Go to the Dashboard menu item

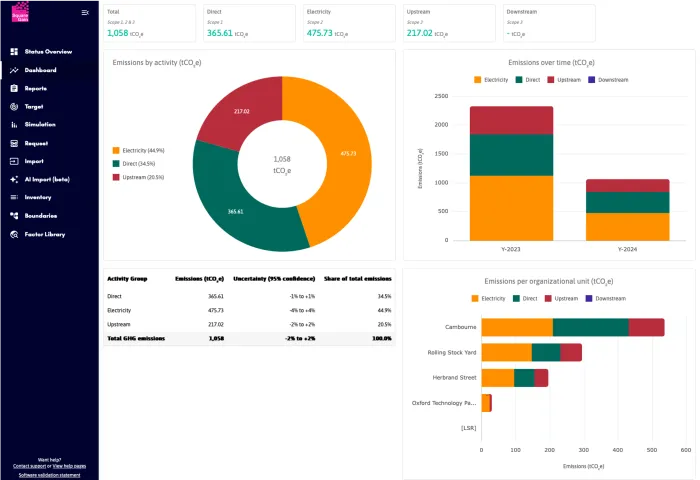tap(41, 70)
